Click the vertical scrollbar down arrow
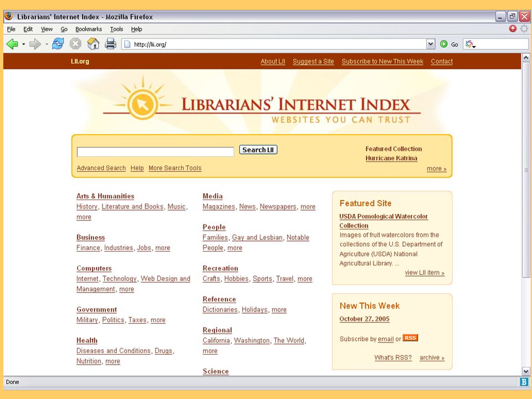This screenshot has width=532, height=399. click(525, 371)
